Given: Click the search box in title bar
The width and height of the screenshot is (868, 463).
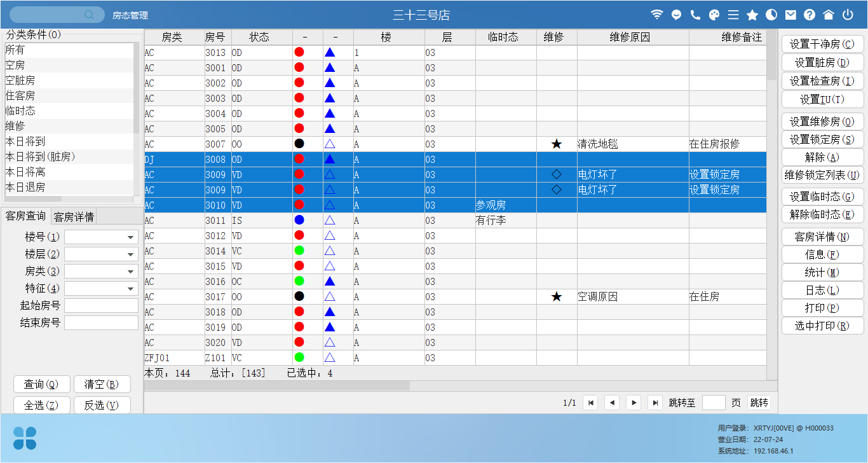Looking at the screenshot, I should point(56,15).
